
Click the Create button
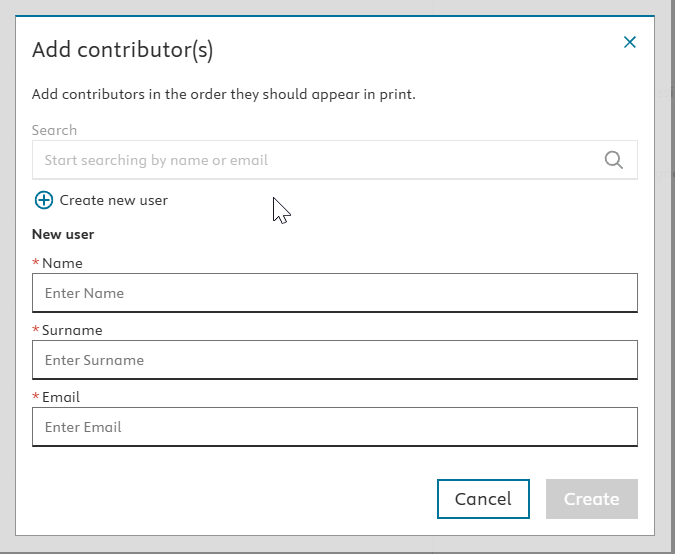coord(591,499)
